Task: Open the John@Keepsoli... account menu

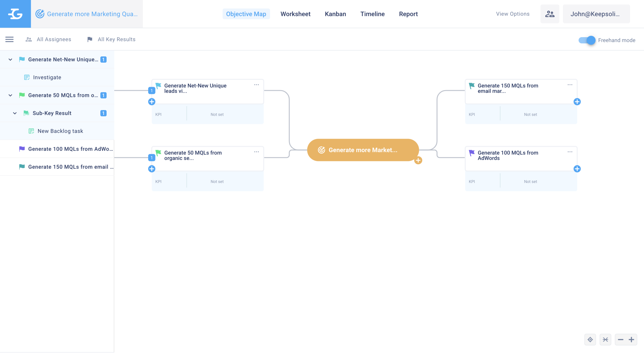Action: 596,14
